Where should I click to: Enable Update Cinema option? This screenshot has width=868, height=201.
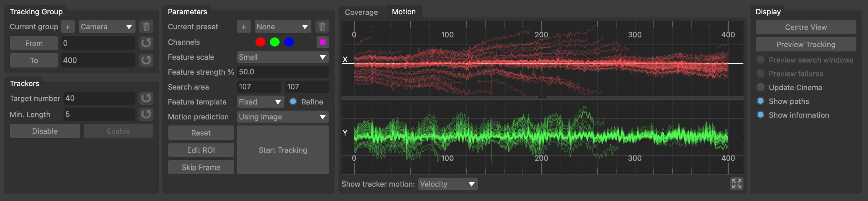pyautogui.click(x=761, y=88)
